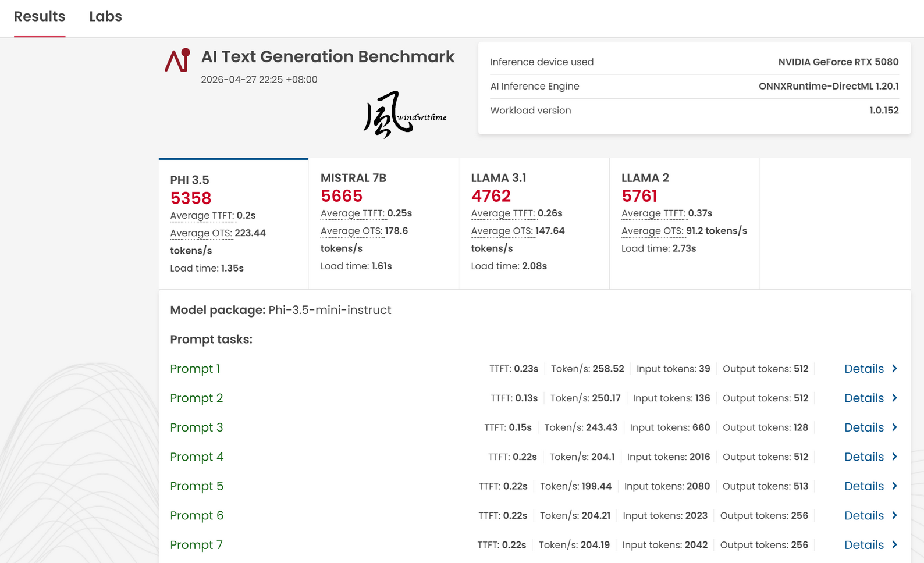Click the MISTRAL 7B score 5665
The height and width of the screenshot is (563, 924).
tap(342, 196)
